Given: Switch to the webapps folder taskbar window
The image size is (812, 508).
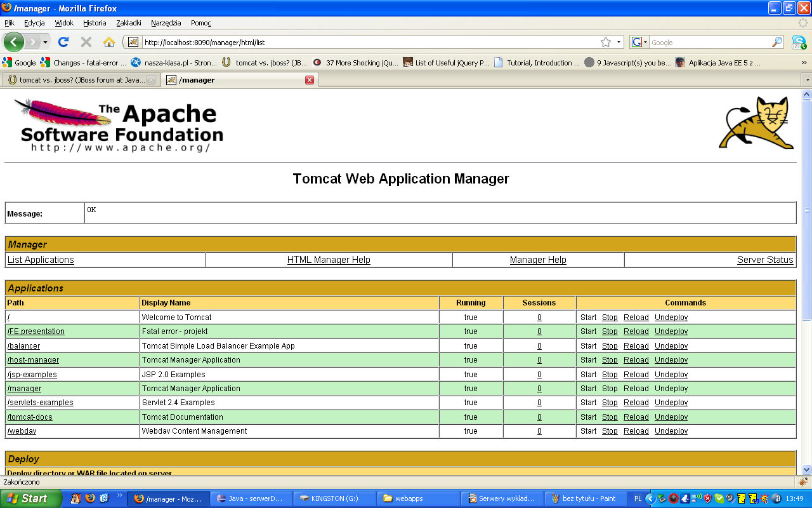Looking at the screenshot, I should click(x=418, y=498).
